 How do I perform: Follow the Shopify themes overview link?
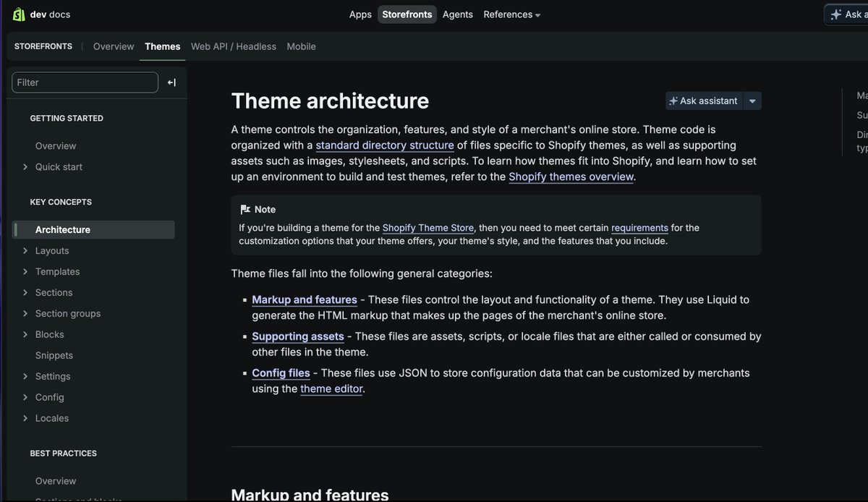571,176
